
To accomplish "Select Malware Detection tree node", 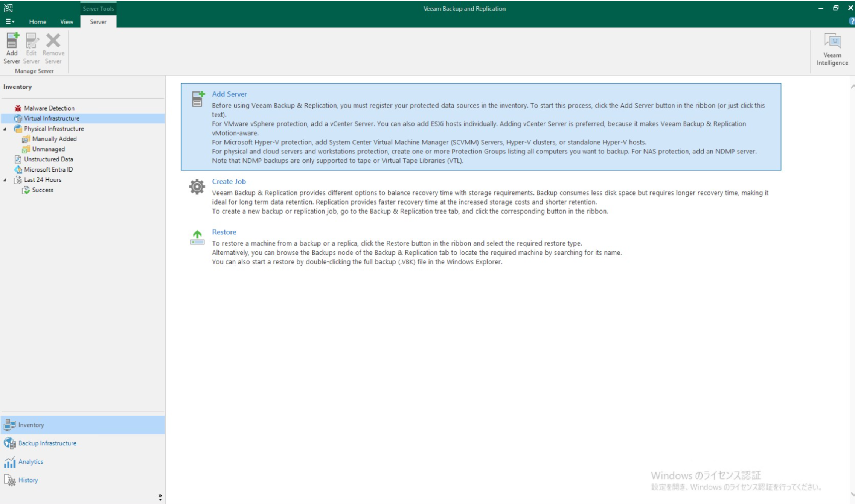I will 49,108.
